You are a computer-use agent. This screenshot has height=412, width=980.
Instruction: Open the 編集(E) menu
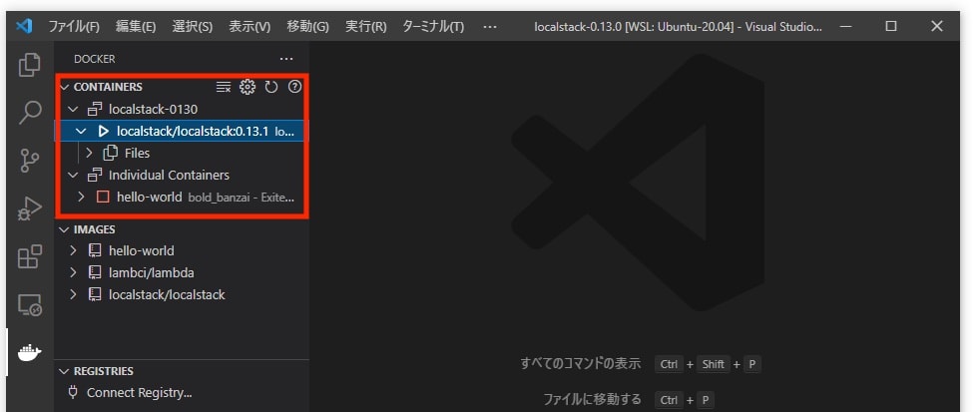135,26
